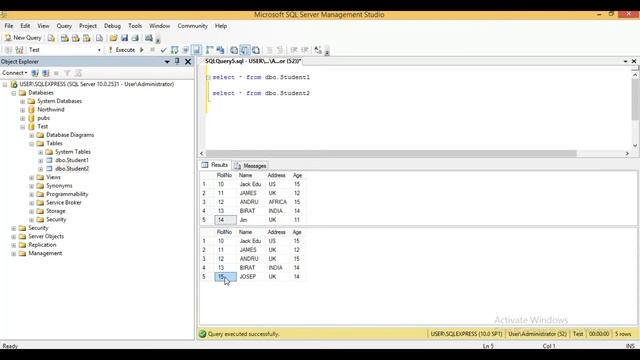
Task: Open the Query Options icon
Action: (x=185, y=50)
